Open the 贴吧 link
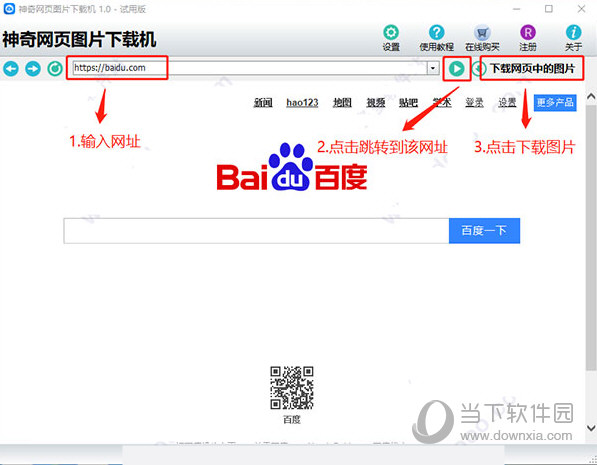The height and width of the screenshot is (465, 597). (408, 102)
